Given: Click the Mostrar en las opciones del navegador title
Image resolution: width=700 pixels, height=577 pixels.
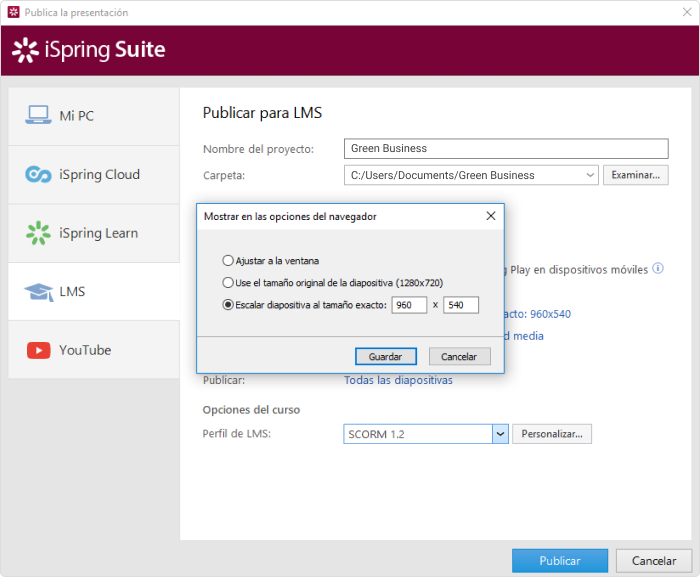Looking at the screenshot, I should point(290,217).
